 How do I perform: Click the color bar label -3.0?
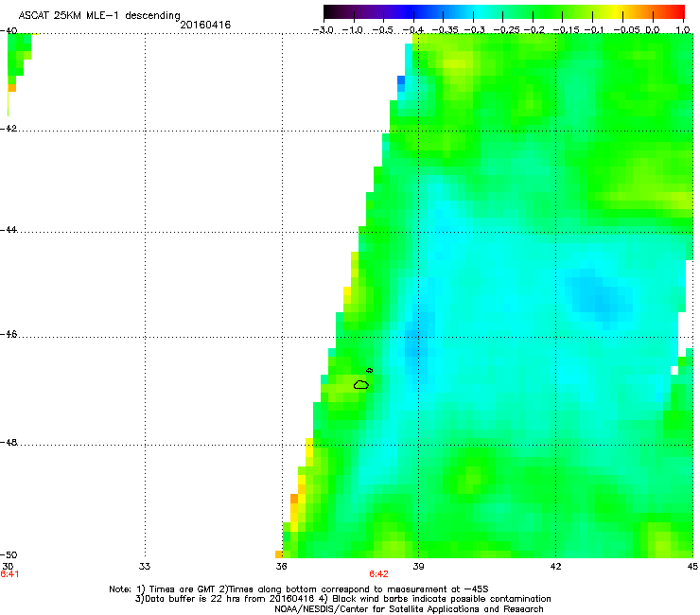323,30
